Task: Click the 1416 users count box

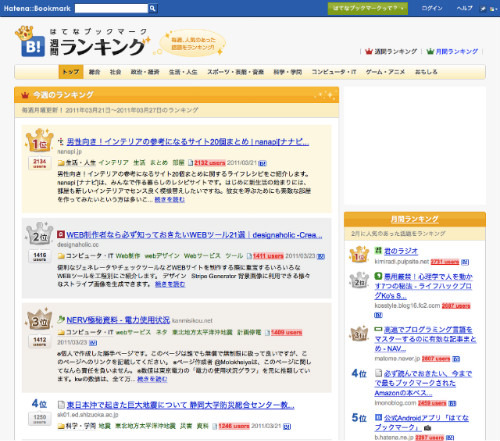Action: (40, 256)
